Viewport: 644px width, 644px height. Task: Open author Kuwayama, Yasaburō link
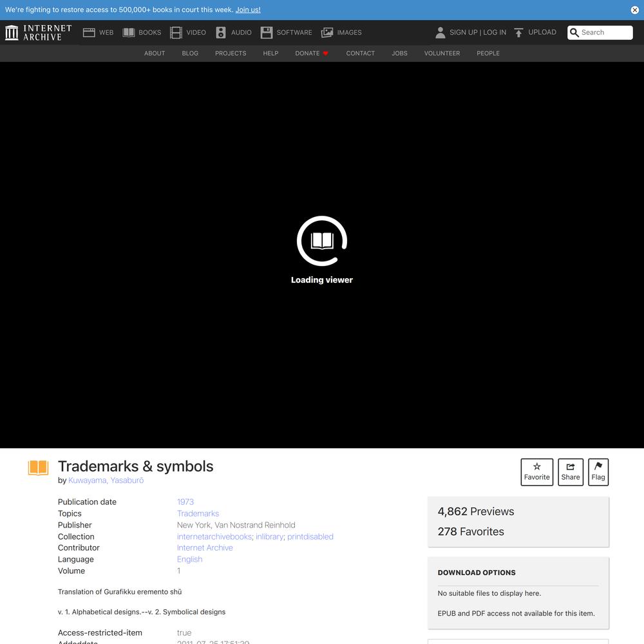106,480
